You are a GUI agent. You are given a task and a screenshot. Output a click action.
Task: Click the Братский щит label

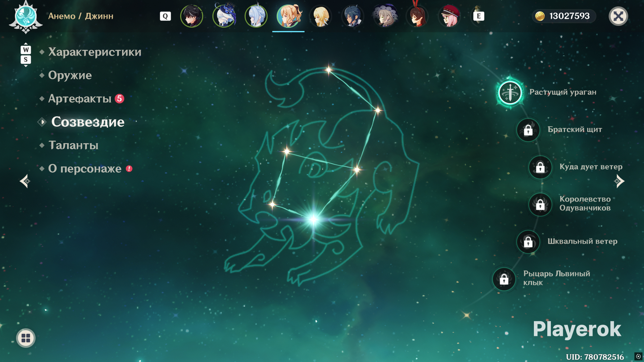tap(575, 130)
